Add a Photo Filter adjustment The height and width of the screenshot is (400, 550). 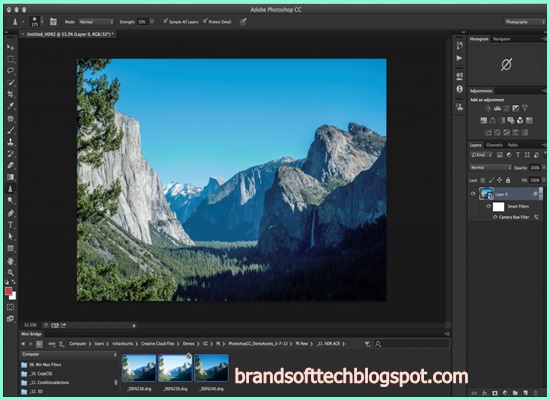point(511,121)
